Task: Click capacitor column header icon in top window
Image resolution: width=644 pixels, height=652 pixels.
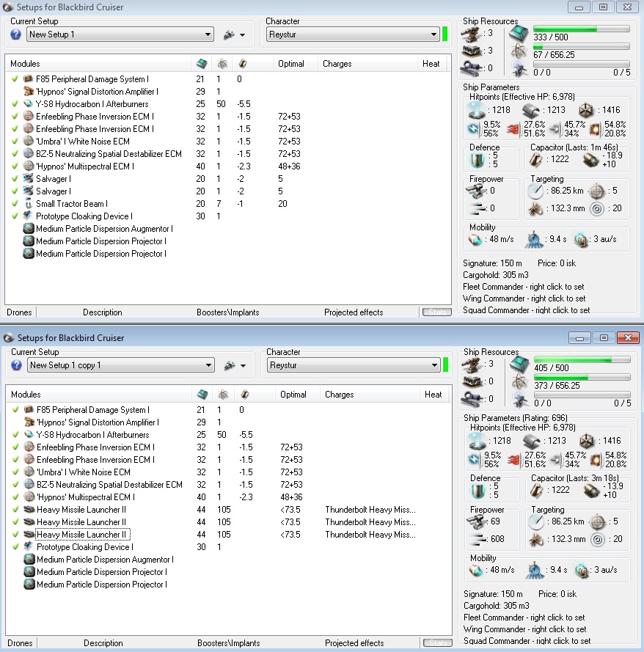Action: point(243,64)
